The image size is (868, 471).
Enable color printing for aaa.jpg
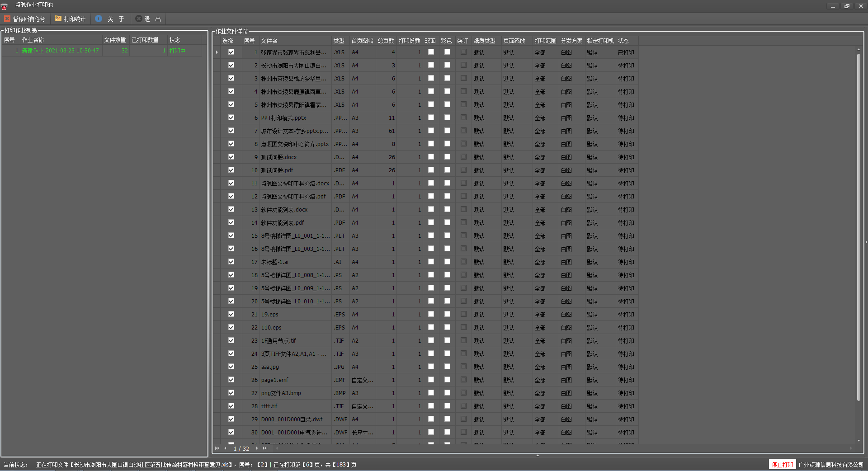pos(447,367)
